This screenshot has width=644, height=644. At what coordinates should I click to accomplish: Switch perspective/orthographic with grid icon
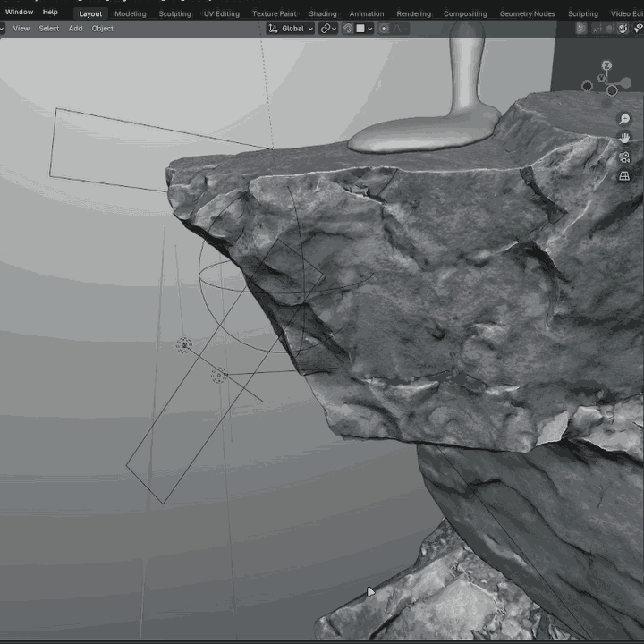[x=624, y=176]
